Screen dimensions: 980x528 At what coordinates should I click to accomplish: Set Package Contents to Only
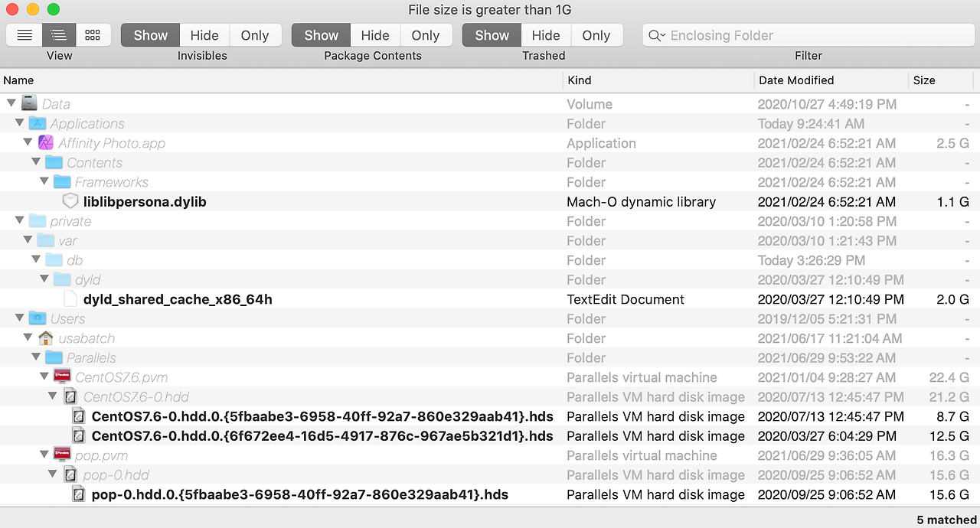pyautogui.click(x=426, y=35)
